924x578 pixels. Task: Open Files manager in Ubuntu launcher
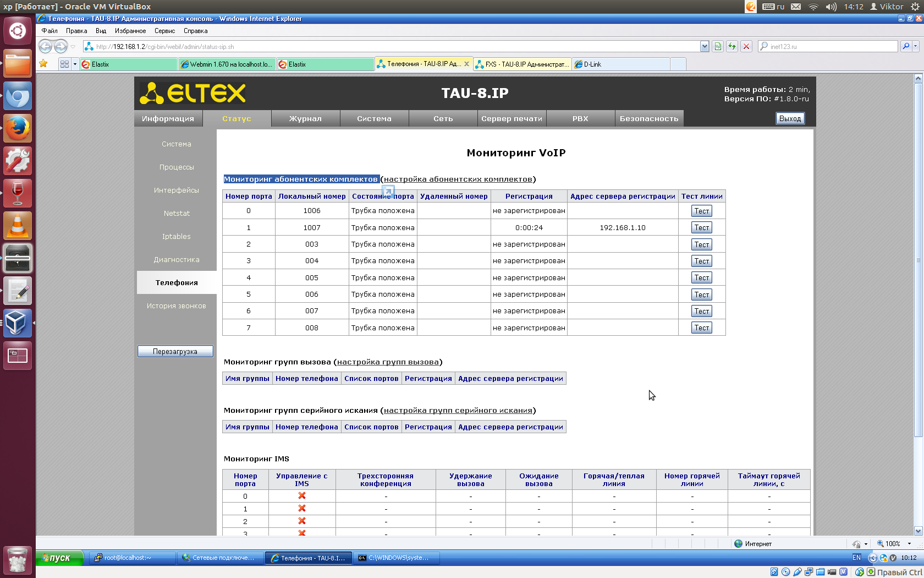click(x=18, y=63)
